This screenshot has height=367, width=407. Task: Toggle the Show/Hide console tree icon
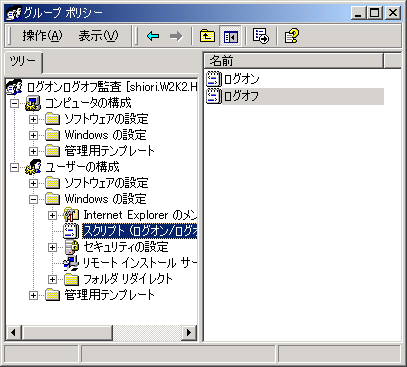click(230, 36)
